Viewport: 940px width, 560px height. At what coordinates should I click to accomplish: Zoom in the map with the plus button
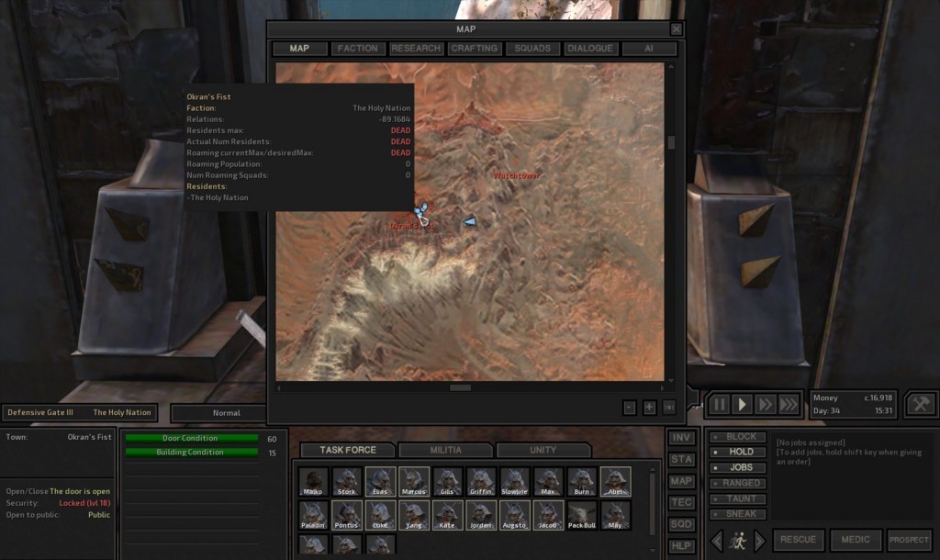point(649,408)
